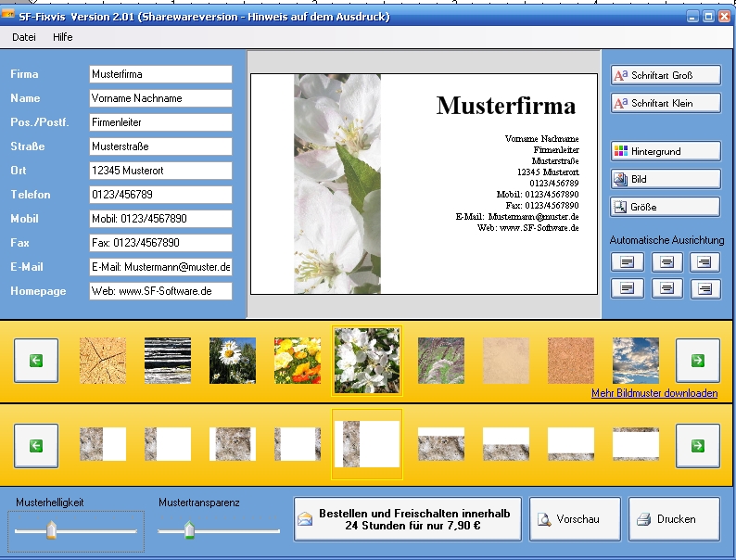
Task: Apply top-right automatic alignment
Action: pyautogui.click(x=704, y=262)
